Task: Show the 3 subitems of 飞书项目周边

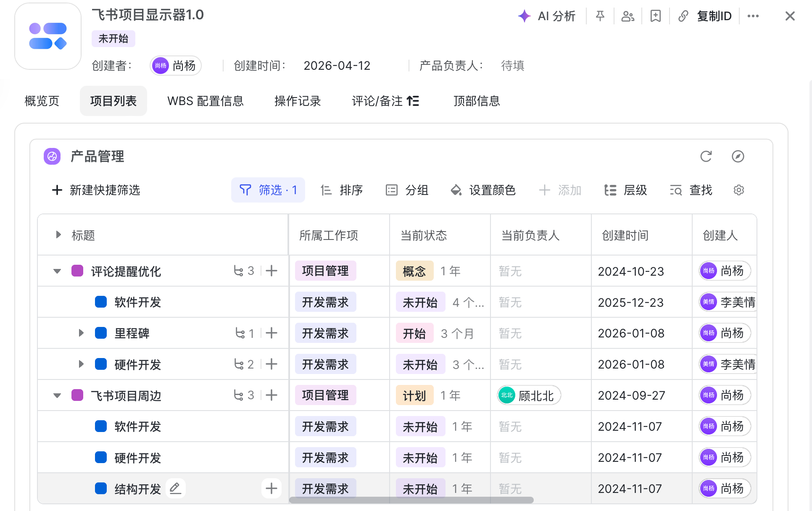Action: [244, 395]
